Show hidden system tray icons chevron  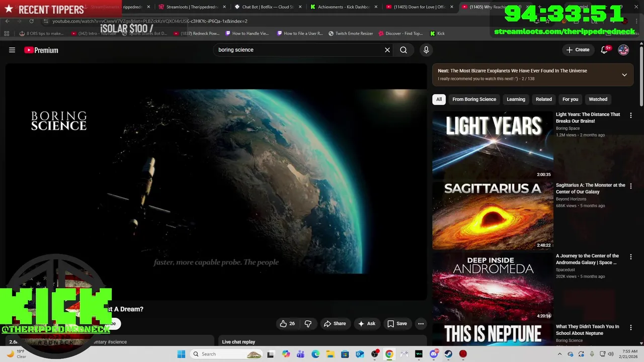[x=559, y=354]
